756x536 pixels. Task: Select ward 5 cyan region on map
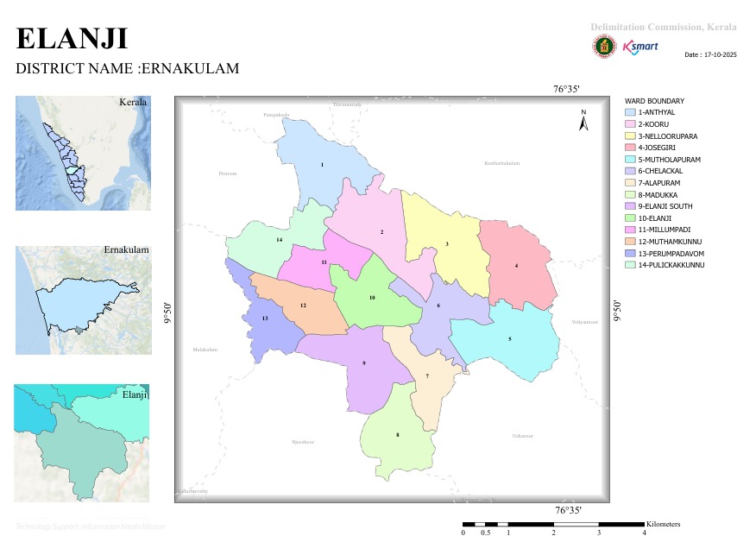[x=511, y=340]
